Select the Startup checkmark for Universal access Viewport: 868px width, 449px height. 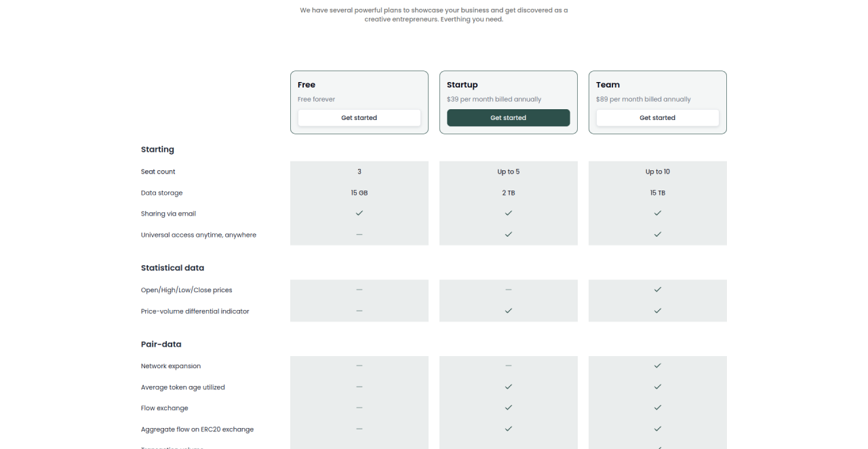508,234
